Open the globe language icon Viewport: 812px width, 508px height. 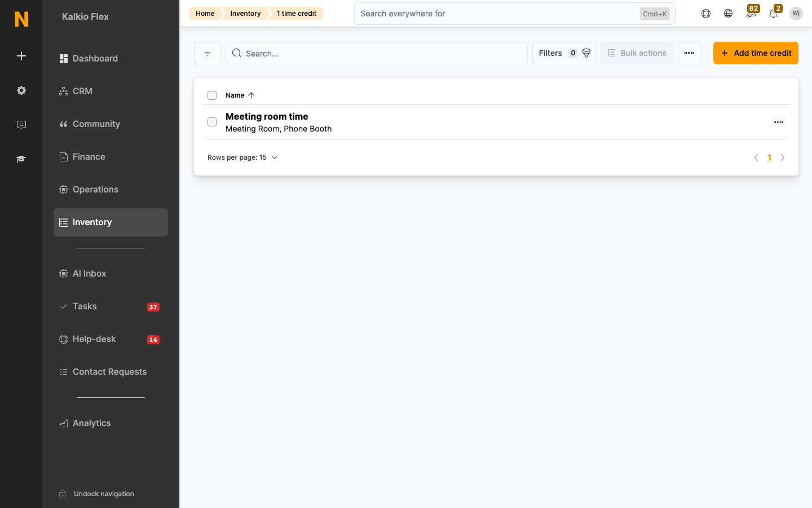[729, 14]
